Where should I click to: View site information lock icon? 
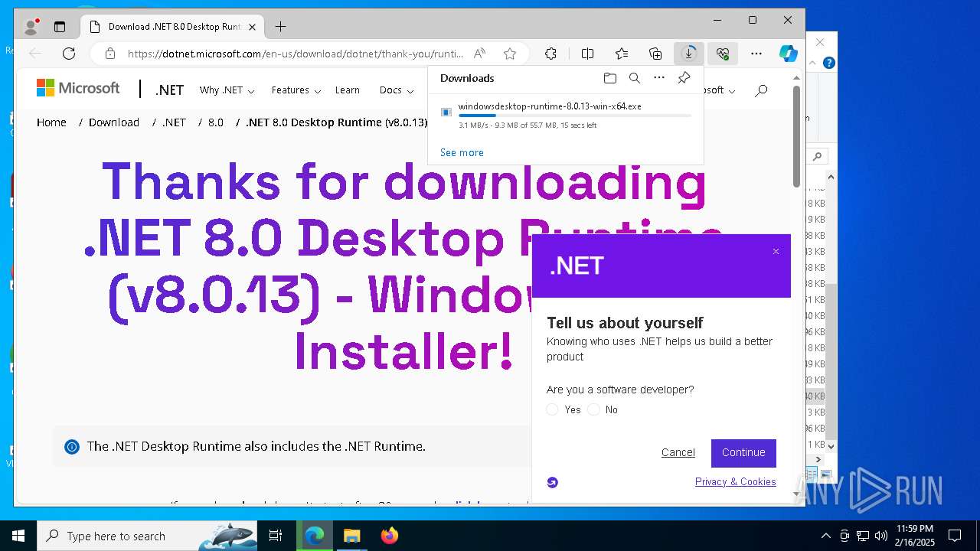pos(110,54)
